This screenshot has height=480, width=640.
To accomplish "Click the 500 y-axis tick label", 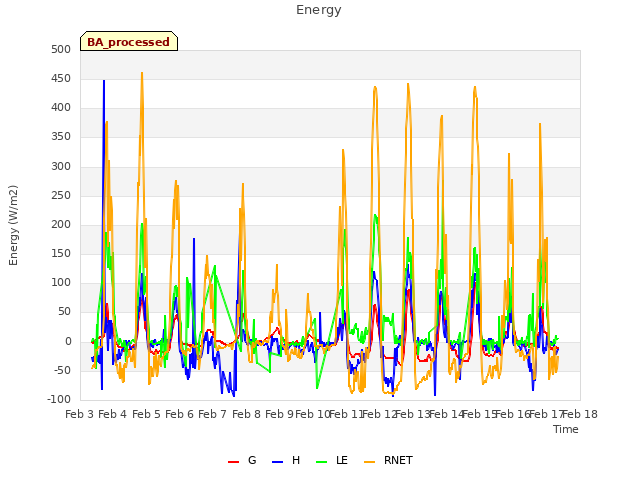I will [x=61, y=49].
